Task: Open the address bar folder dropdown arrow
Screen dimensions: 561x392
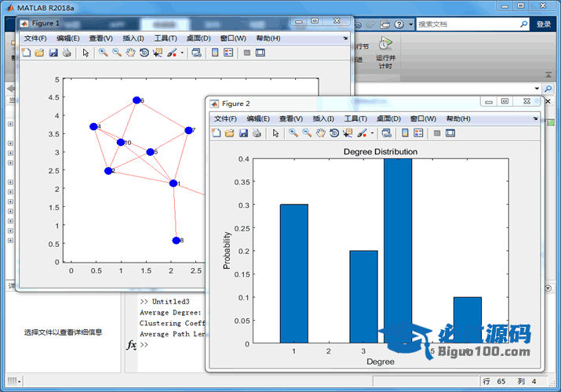Action: (537, 89)
